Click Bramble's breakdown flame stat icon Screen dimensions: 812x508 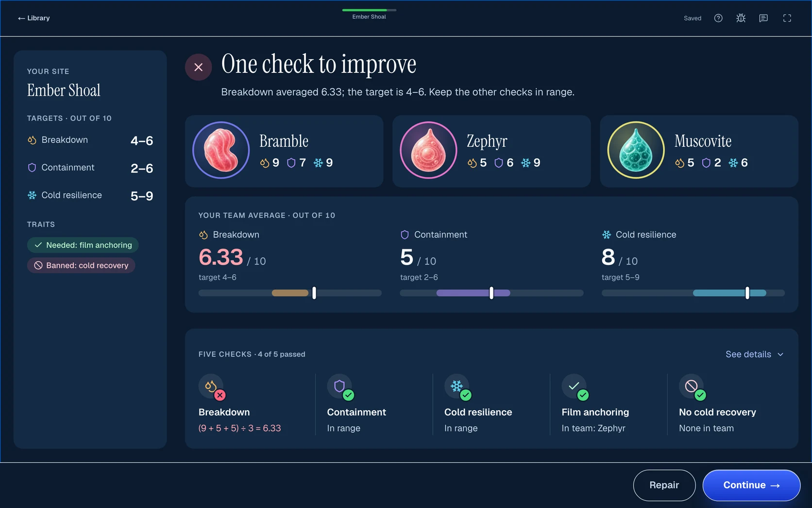point(265,163)
